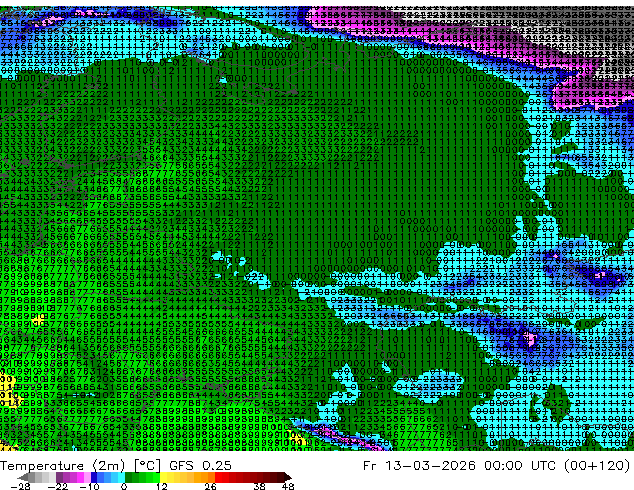Screen dimensions: 634x490
Task: Click the date 'Fr 13-03-2026'
Action: [420, 466]
